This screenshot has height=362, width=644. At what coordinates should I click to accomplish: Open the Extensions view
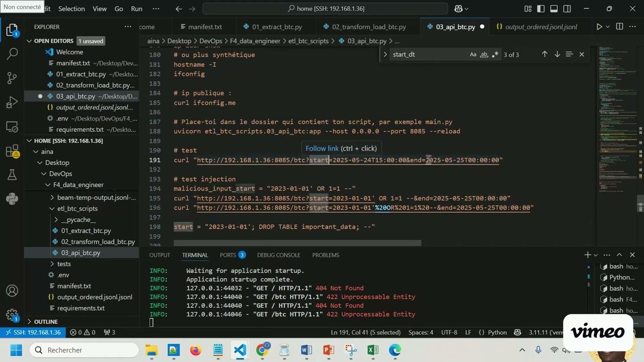[x=12, y=150]
